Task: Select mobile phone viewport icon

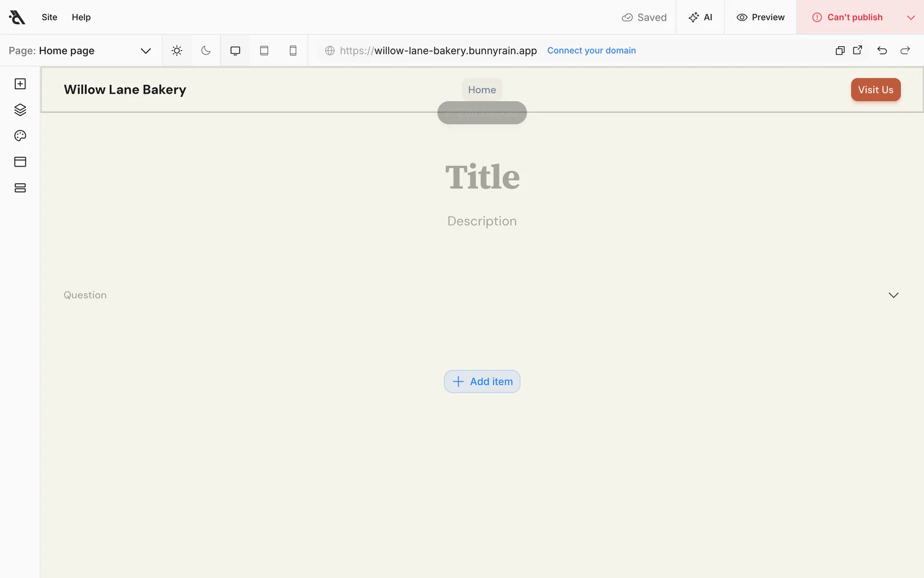Action: pos(293,51)
